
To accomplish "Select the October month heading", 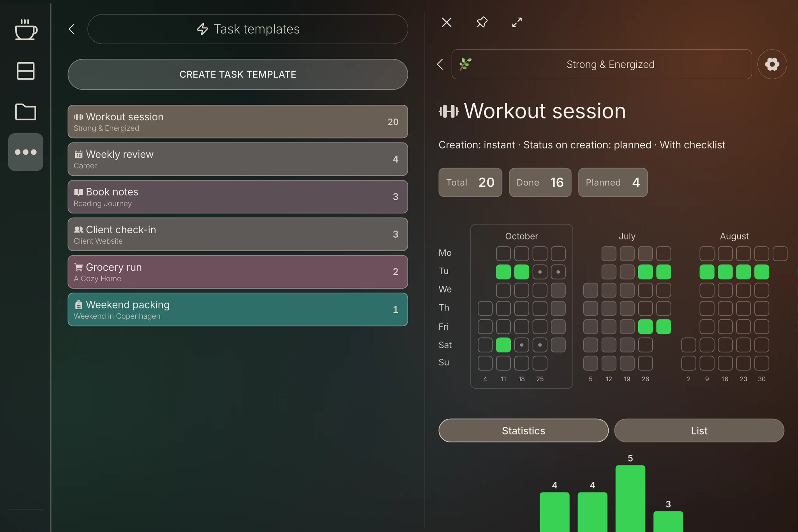I will (521, 236).
